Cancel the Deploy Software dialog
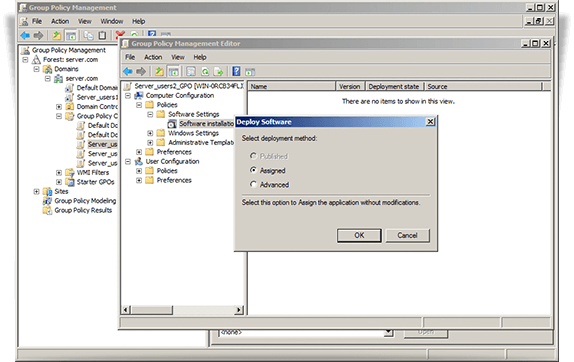 407,235
